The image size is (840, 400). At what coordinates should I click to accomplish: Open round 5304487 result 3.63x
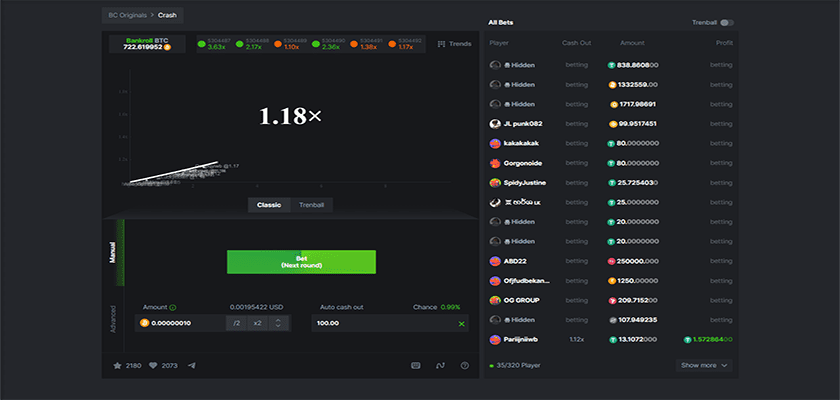(x=215, y=44)
